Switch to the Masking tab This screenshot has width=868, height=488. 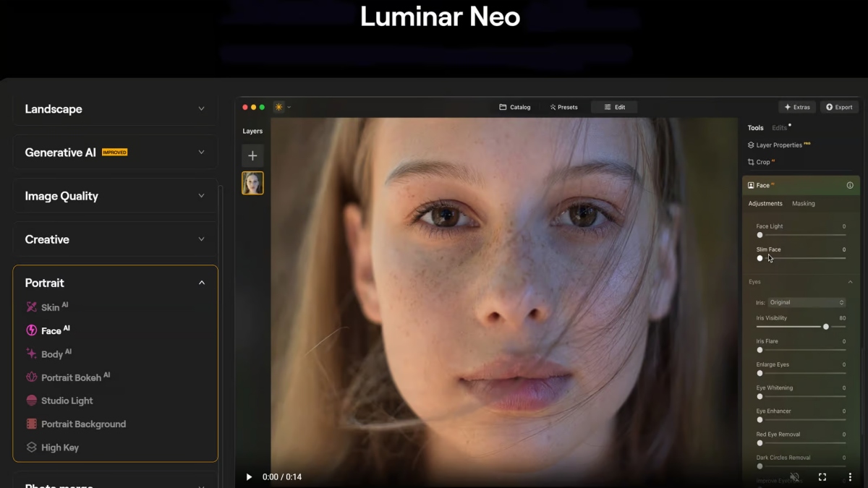tap(803, 203)
